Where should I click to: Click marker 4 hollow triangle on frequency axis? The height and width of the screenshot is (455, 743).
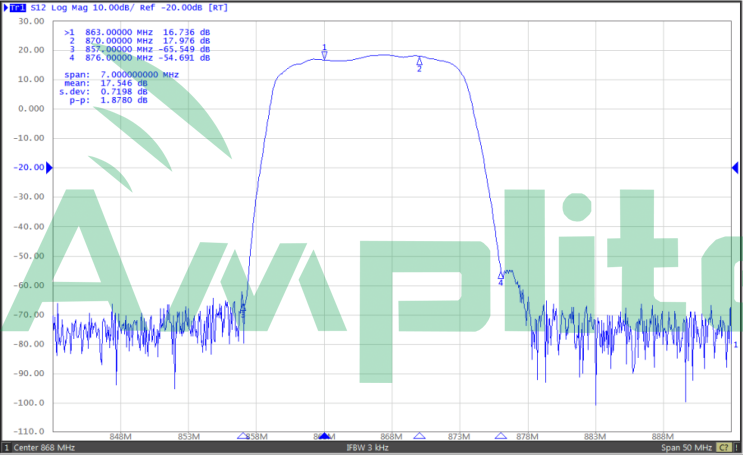pos(501,436)
